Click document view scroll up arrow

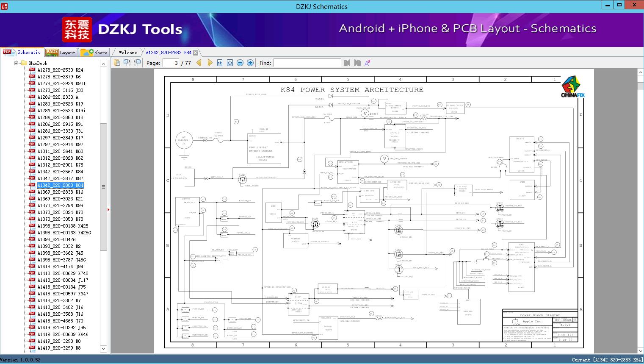tap(641, 72)
